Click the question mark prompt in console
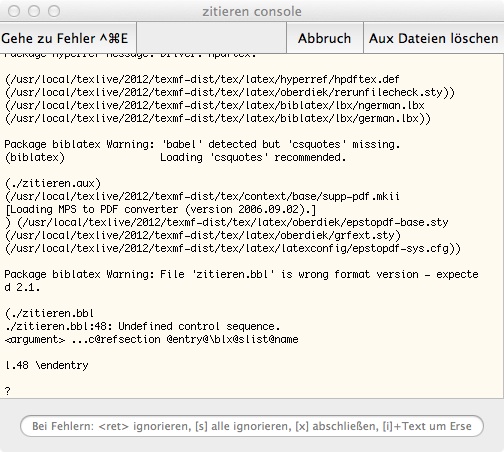The width and height of the screenshot is (504, 452). coord(8,391)
